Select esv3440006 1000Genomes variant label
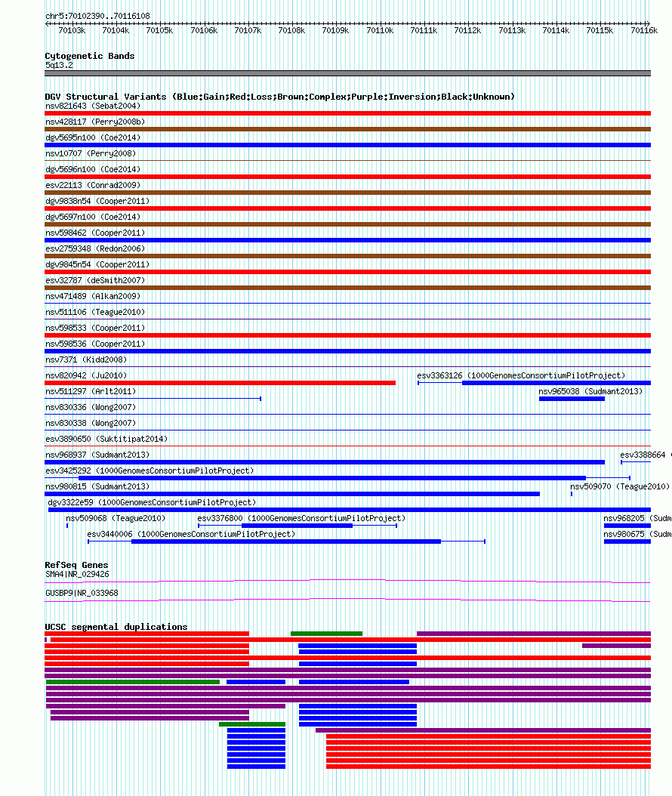 (191, 534)
